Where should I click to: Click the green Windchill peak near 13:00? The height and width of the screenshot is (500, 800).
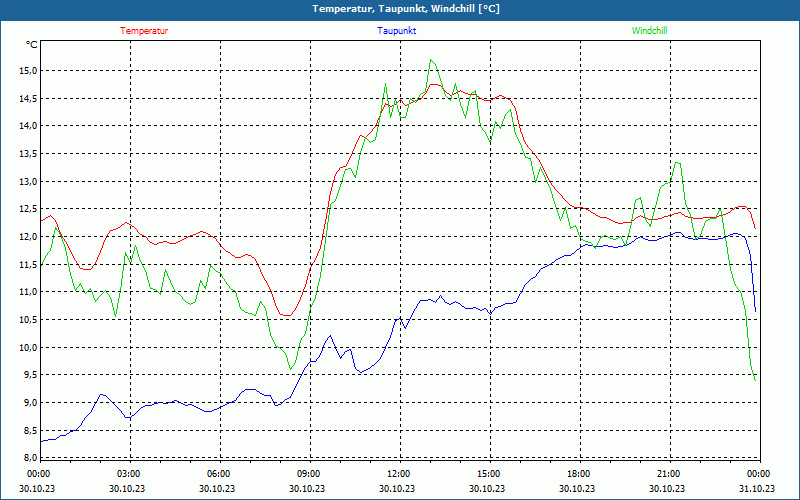[431, 60]
